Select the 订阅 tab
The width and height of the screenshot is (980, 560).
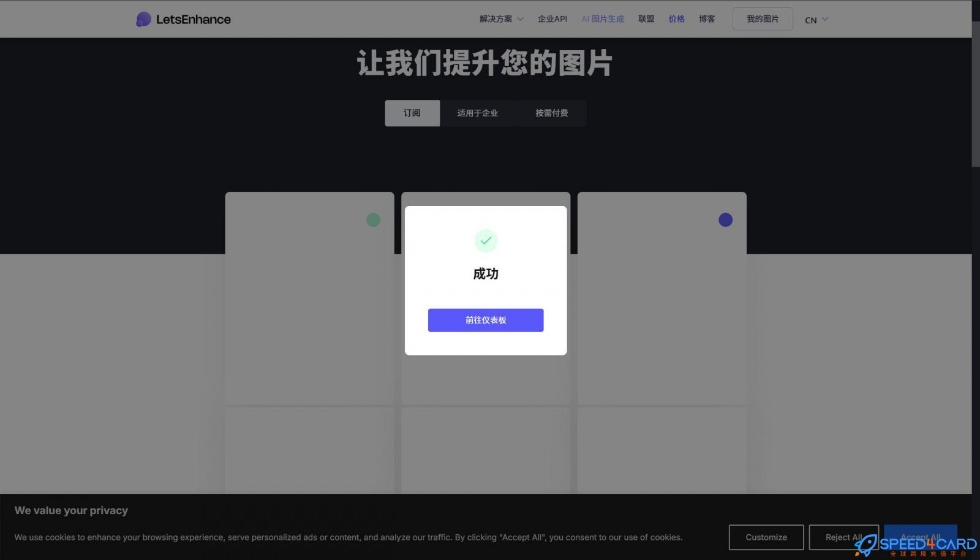coord(412,113)
